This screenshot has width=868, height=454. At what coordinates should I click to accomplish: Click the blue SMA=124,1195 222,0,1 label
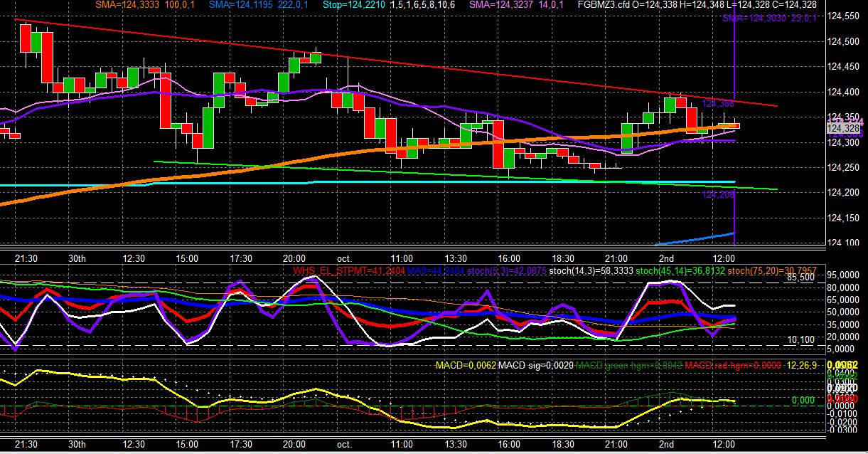pos(259,5)
